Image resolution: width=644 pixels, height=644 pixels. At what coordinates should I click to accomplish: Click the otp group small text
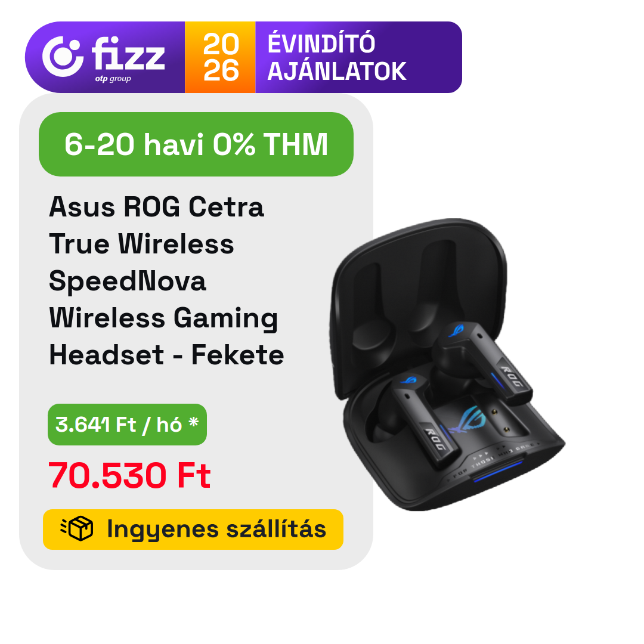point(113,79)
